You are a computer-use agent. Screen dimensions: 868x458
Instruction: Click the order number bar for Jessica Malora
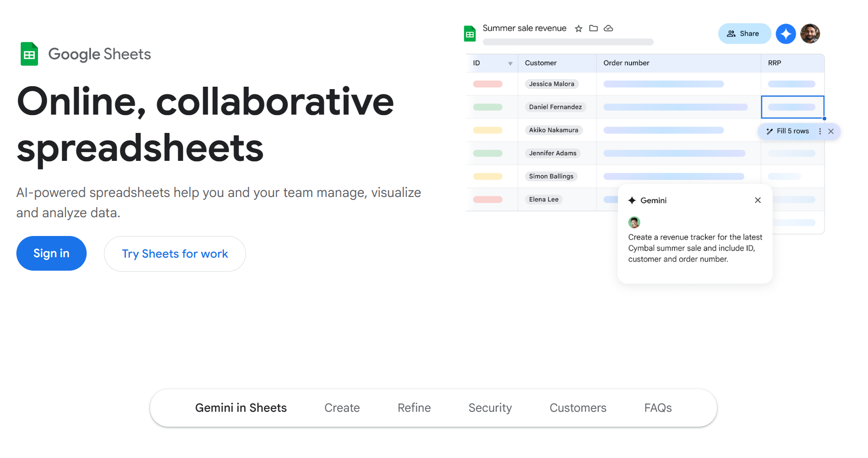point(663,84)
